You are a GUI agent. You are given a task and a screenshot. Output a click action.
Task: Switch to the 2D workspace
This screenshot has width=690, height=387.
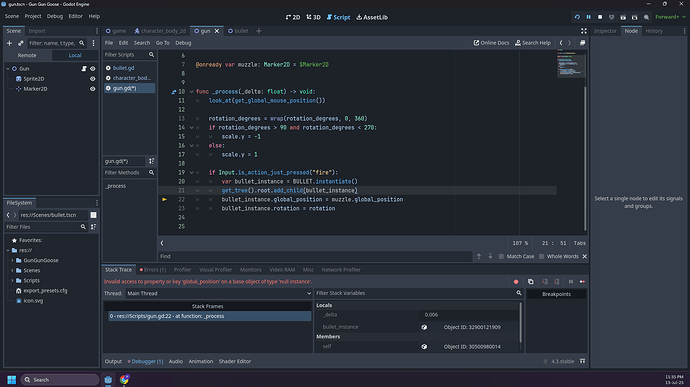point(293,17)
